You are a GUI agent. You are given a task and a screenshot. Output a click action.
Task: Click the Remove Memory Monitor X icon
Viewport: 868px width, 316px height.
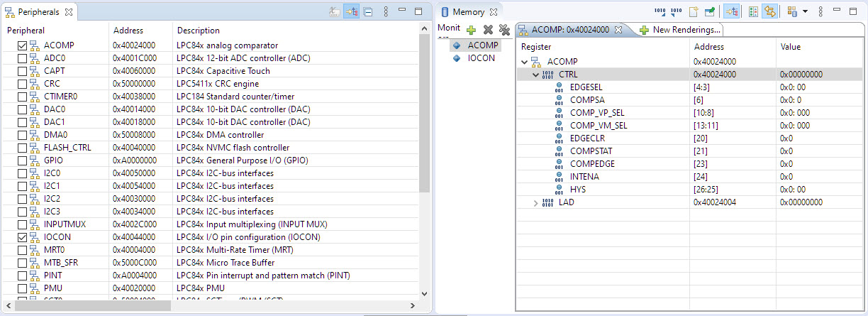pos(488,29)
